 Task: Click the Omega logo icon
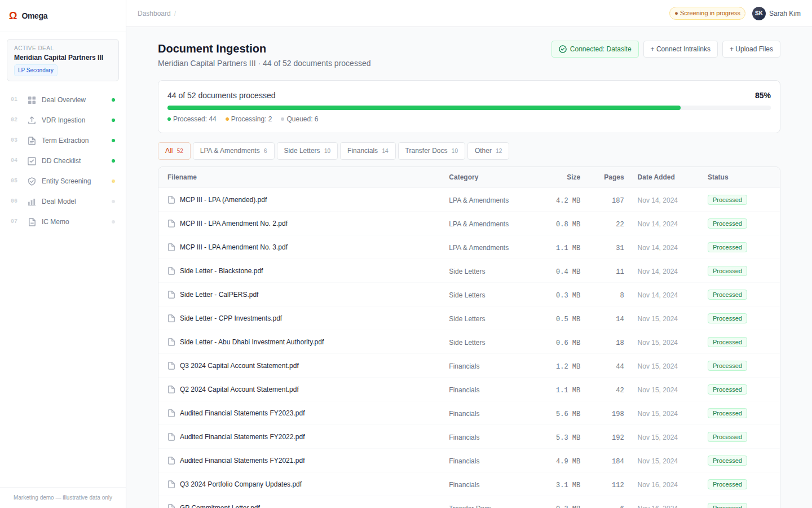tap(13, 16)
